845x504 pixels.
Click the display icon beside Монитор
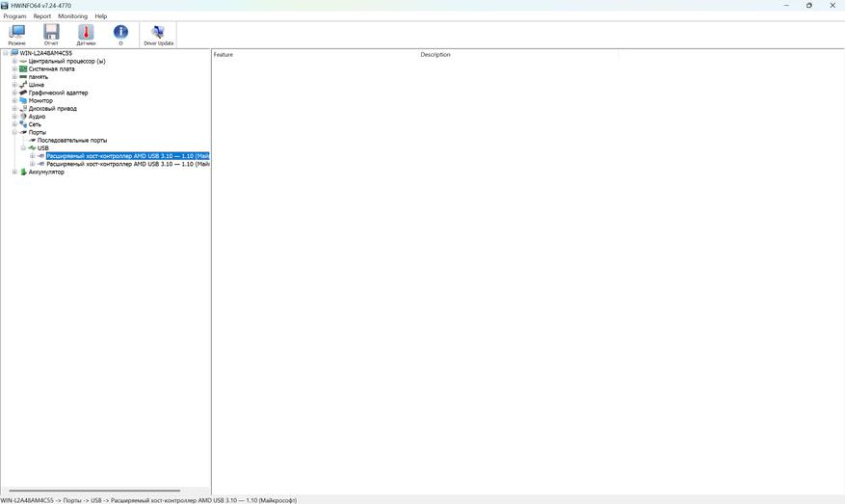[x=23, y=100]
